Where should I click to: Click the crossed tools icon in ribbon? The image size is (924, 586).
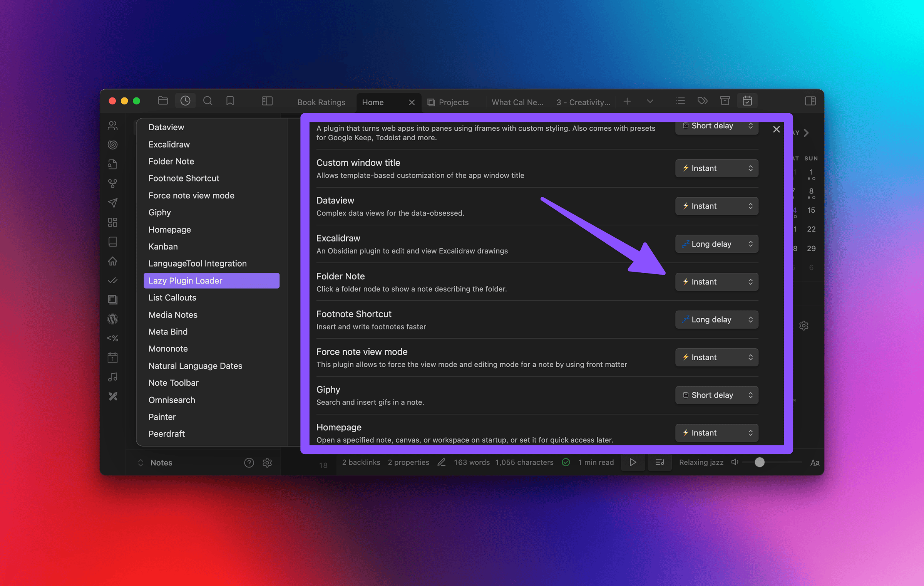(x=112, y=396)
